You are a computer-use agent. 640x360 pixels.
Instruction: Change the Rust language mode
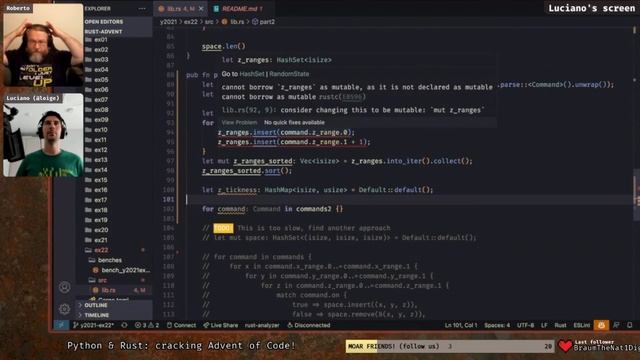tap(560, 325)
